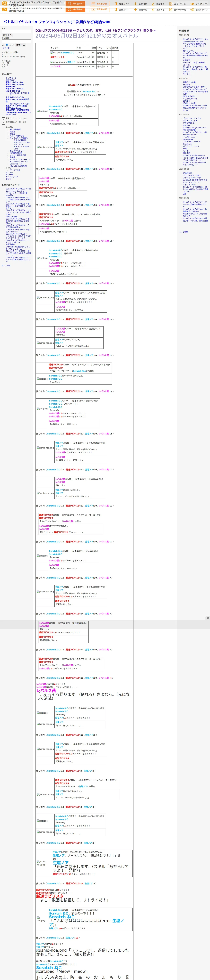Image resolution: width=210 pixels, height=980 pixels.
Task: Click 検索する button beside and/or radios
Action: pos(20,45)
